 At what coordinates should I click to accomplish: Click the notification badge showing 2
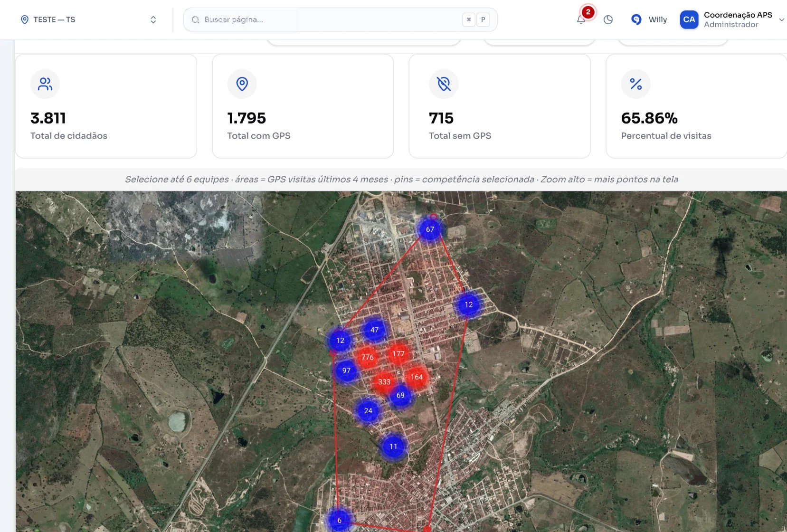pos(588,12)
